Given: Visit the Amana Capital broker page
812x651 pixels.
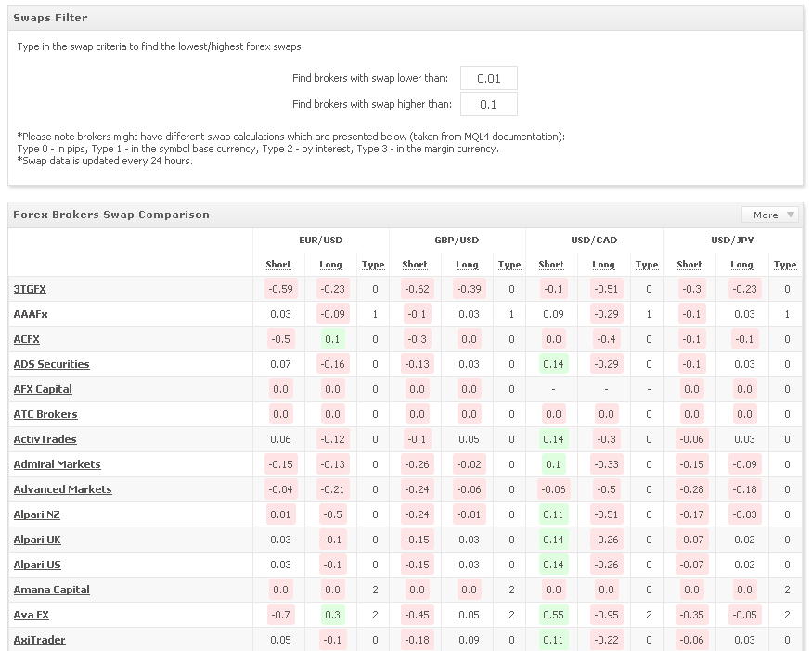Looking at the screenshot, I should [51, 590].
